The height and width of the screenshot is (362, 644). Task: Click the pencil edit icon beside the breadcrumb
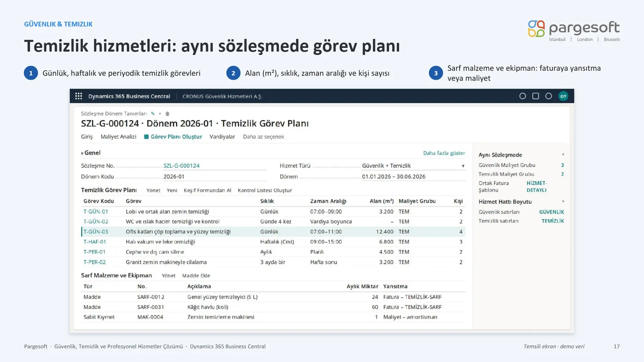click(153, 114)
